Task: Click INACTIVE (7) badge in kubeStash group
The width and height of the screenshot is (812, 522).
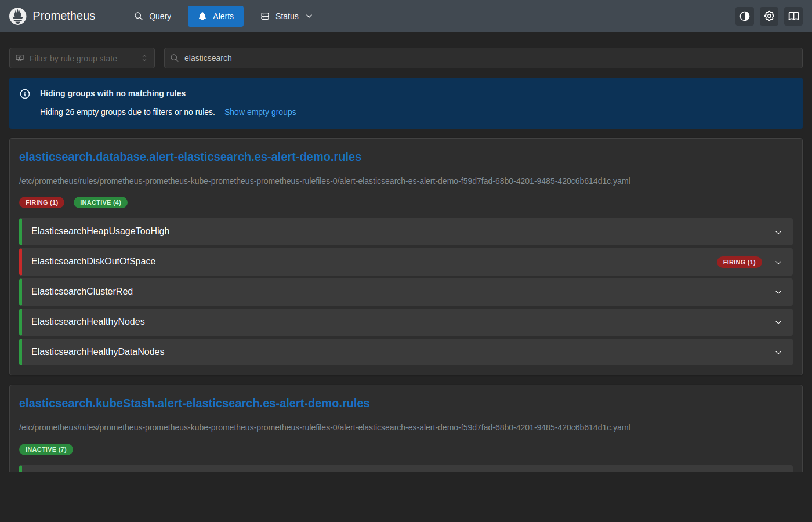Action: [x=46, y=449]
